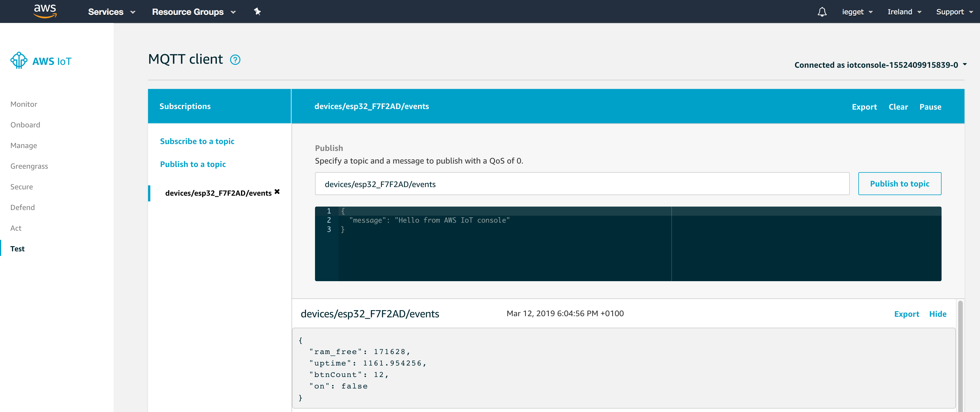The height and width of the screenshot is (412, 980).
Task: Expand the Support menu
Action: click(x=954, y=12)
